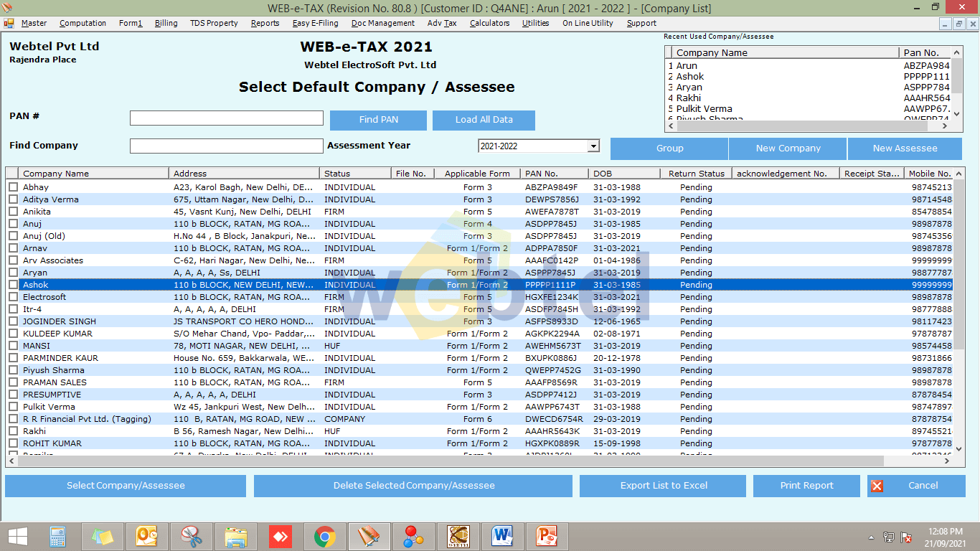Show hidden system tray icons
980x551 pixels.
coord(872,537)
